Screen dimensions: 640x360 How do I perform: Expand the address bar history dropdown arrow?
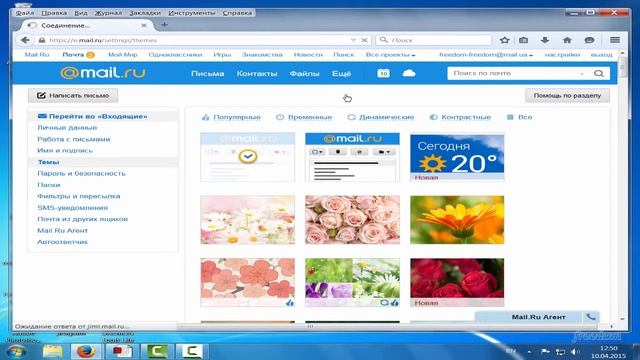pos(353,40)
